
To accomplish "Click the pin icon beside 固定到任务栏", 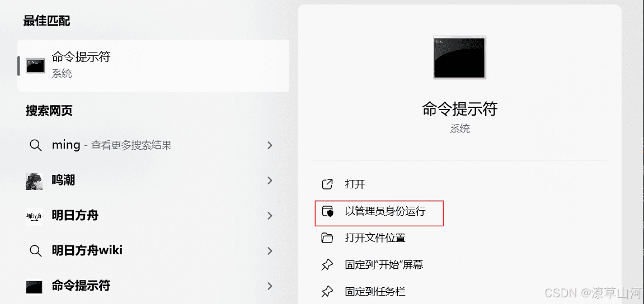I will click(327, 292).
